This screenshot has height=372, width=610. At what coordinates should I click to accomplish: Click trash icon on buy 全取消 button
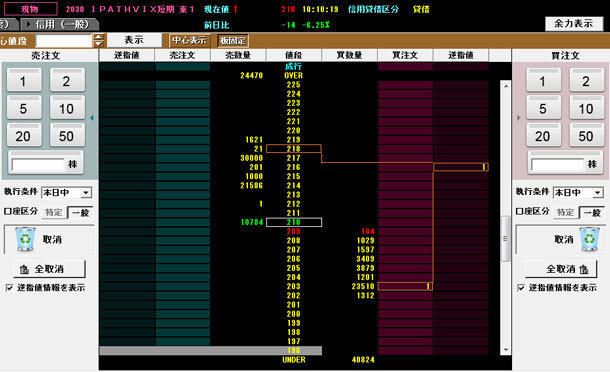click(584, 269)
